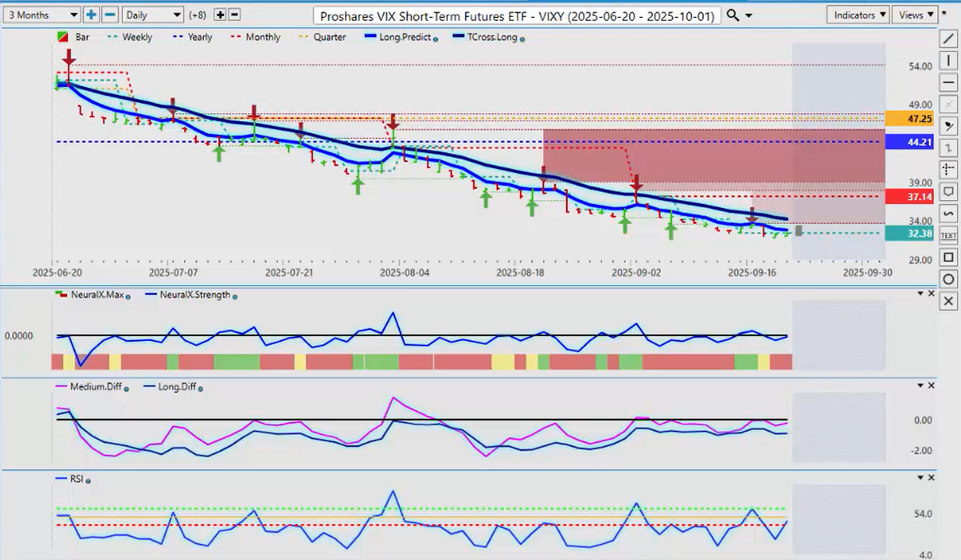
Task: Select the diagonal trend line drawing tool
Action: click(949, 39)
